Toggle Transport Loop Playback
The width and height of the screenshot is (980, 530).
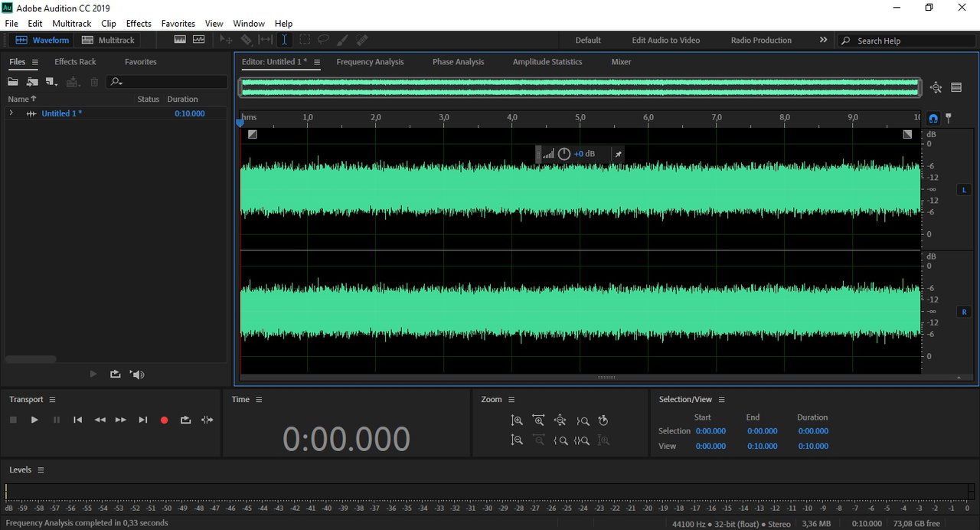(185, 420)
